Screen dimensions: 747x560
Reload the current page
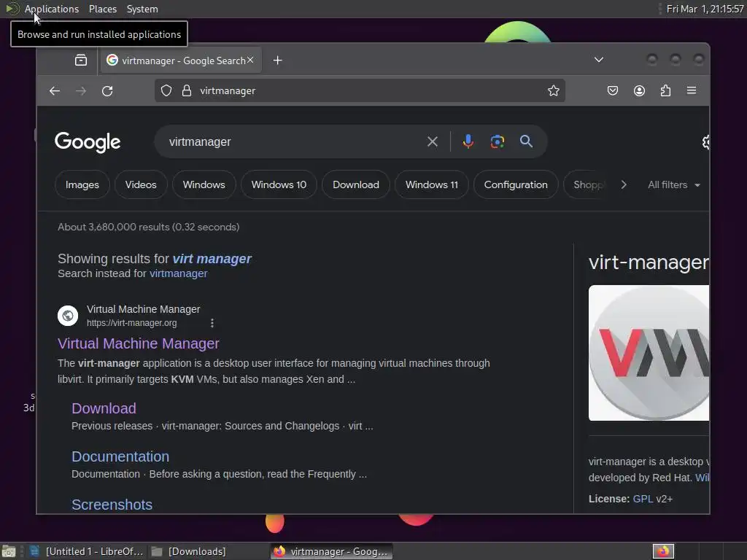click(x=108, y=91)
